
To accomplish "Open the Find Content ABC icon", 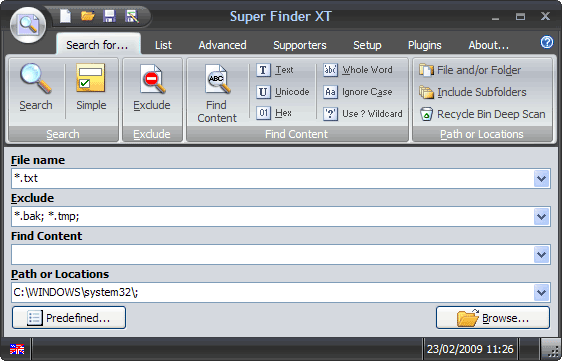I will 216,79.
